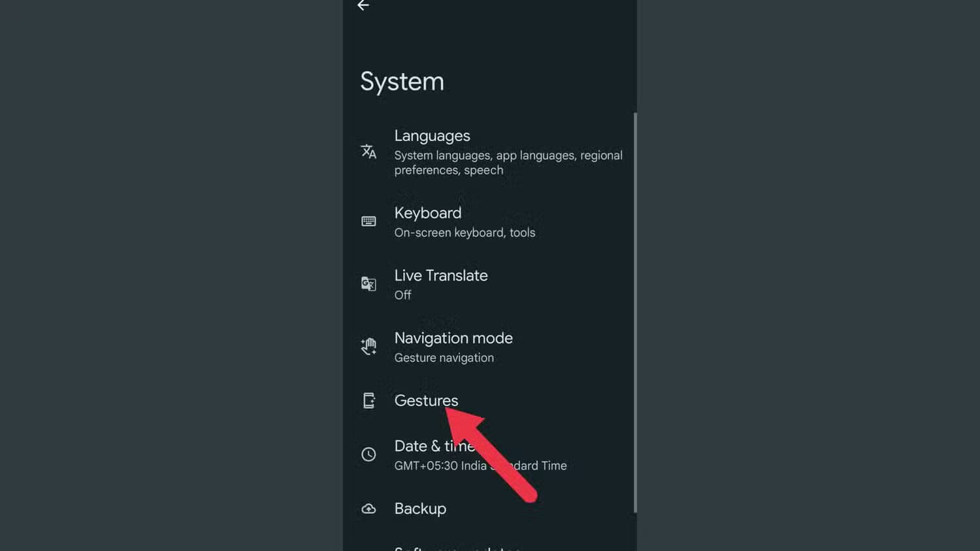Click the Languages translate icon
Viewport: 980px width, 551px height.
click(x=368, y=151)
